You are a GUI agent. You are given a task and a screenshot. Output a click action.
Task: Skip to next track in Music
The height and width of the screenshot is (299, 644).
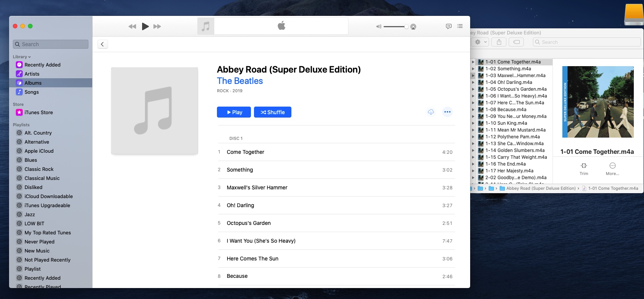(x=157, y=26)
